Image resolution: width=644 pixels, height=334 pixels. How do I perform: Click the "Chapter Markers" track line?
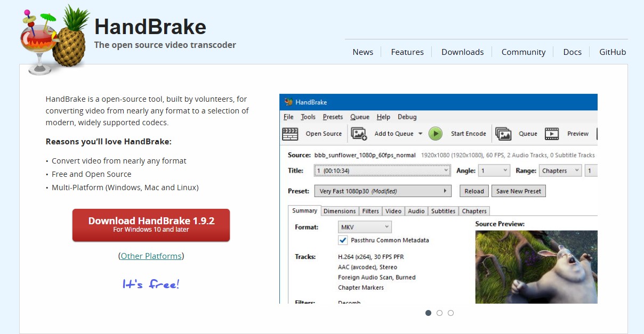[361, 288]
